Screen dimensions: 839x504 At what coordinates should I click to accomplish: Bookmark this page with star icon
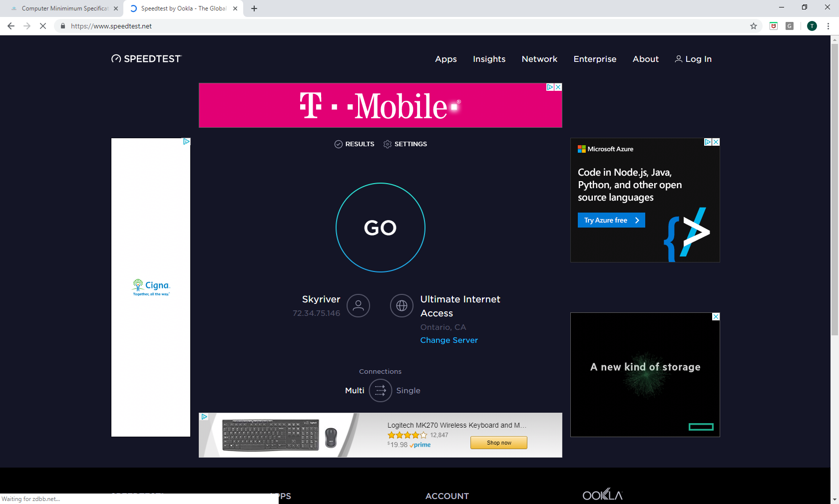[x=754, y=26]
